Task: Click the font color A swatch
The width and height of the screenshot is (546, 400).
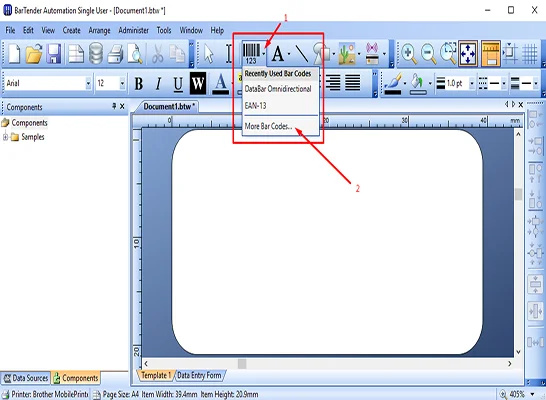Action: click(220, 84)
